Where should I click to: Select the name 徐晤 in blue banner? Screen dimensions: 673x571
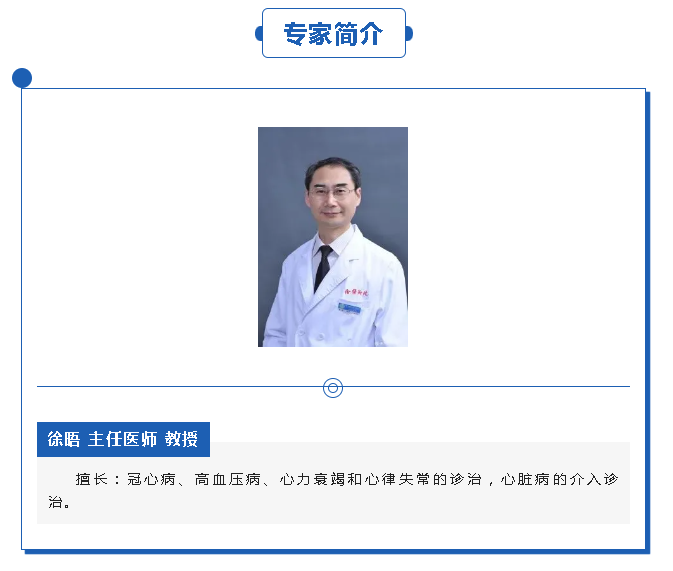pyautogui.click(x=64, y=439)
